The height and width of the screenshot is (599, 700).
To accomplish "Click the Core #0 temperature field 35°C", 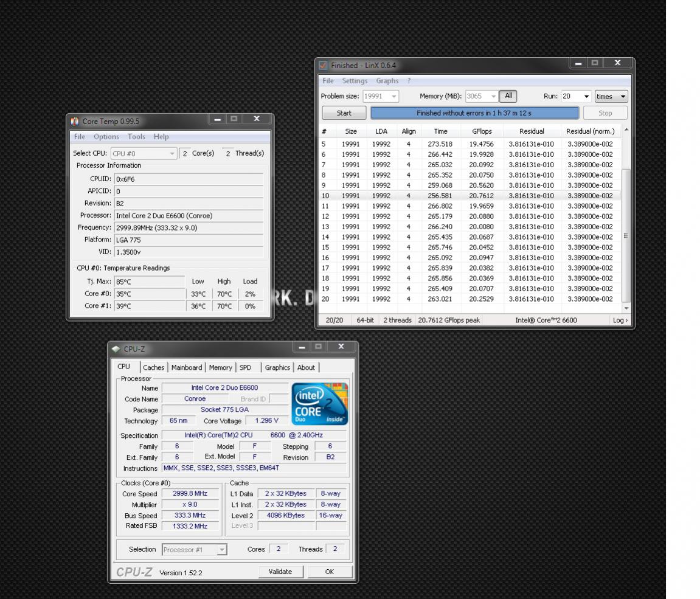I will coord(150,294).
